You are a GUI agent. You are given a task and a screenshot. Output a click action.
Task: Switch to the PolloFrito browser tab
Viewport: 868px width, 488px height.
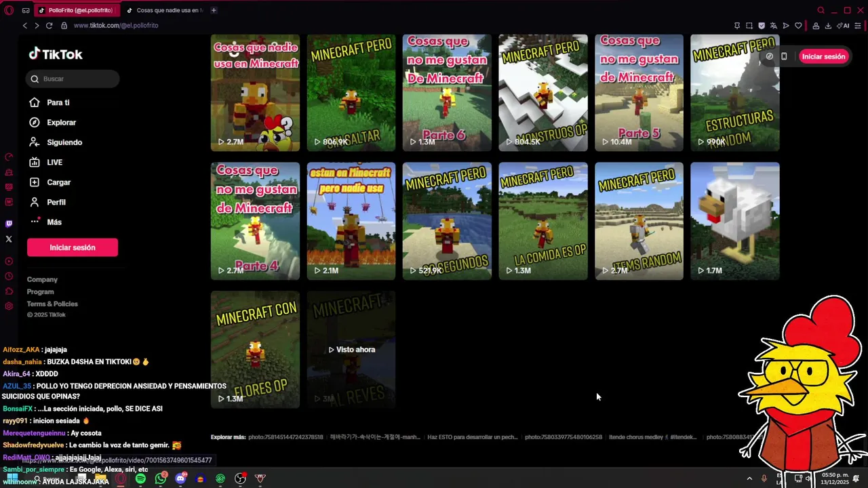76,10
